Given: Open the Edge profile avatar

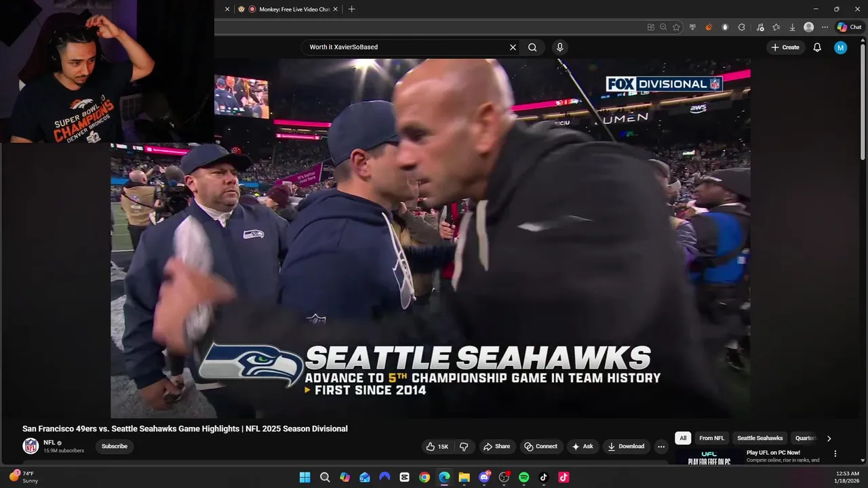Looking at the screenshot, I should (x=808, y=27).
